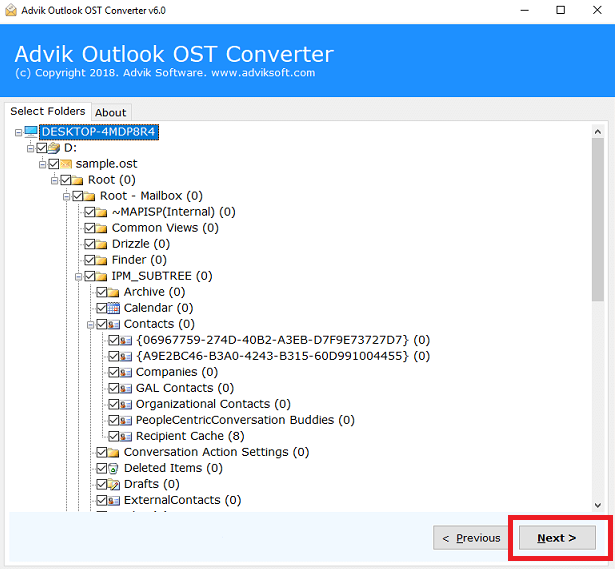Select Conversation Action Settings (0) label
This screenshot has width=615, height=569.
click(217, 452)
